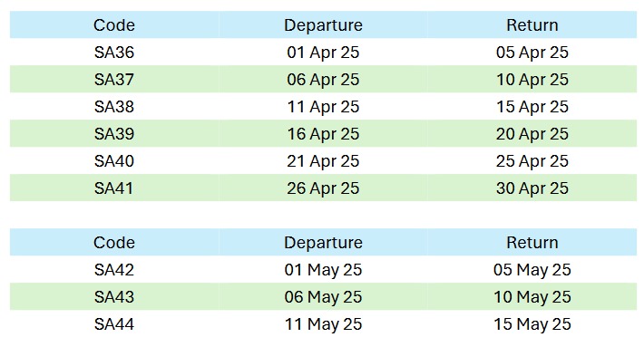Click the first table's Code header

[114, 25]
